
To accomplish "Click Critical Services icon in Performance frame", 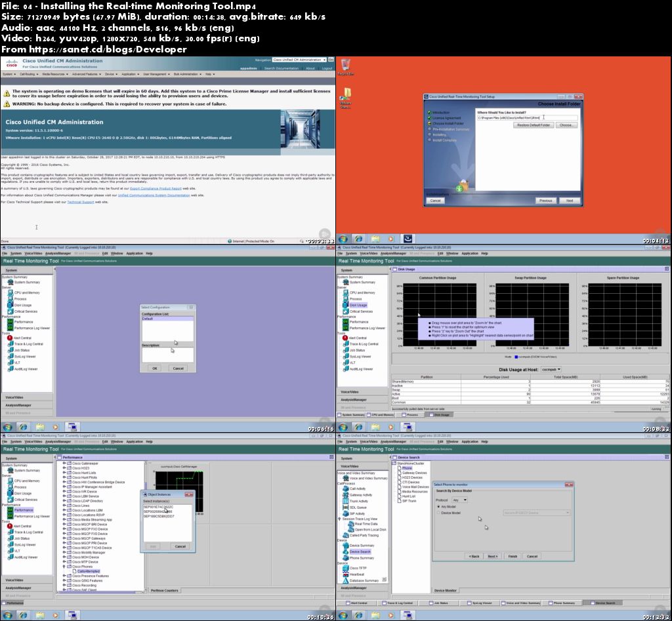I will [x=10, y=500].
